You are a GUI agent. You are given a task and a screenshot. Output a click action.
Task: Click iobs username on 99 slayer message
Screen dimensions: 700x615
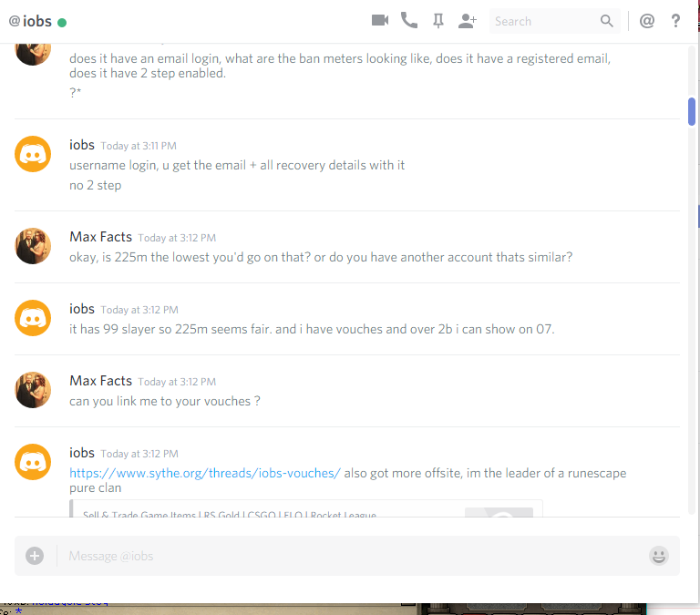click(82, 309)
